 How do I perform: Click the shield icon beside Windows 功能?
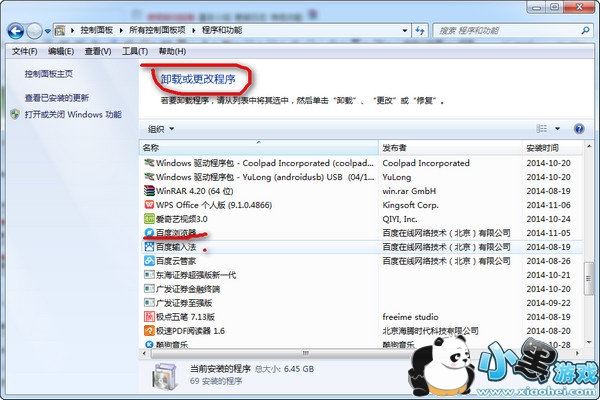pos(15,114)
